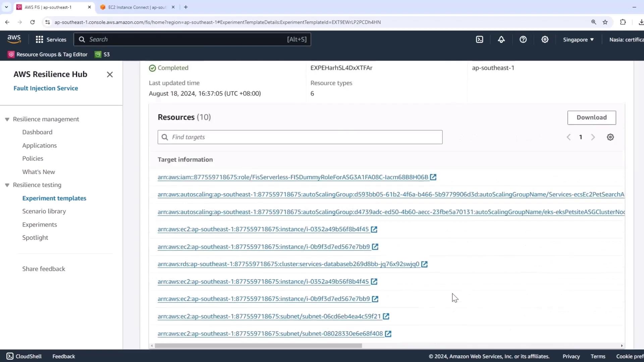Close the EC2 Instance Connect tab
Image resolution: width=644 pixels, height=362 pixels.
coord(173,7)
